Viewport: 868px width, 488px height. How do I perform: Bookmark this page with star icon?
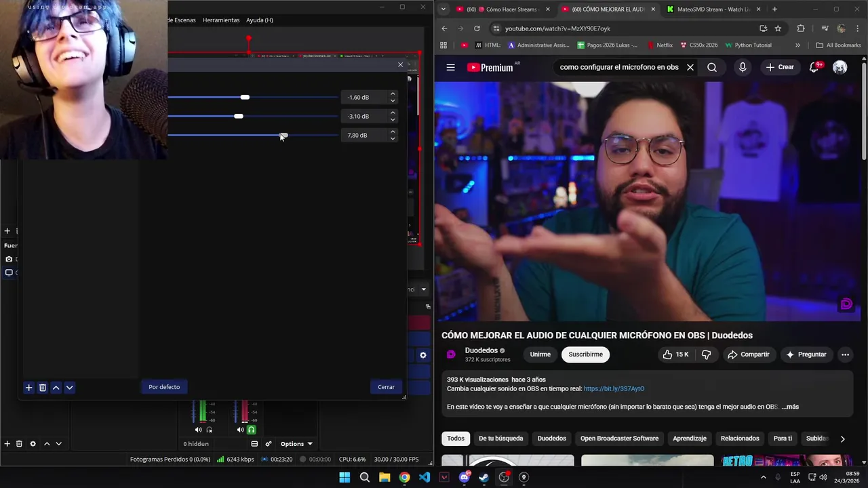(778, 28)
